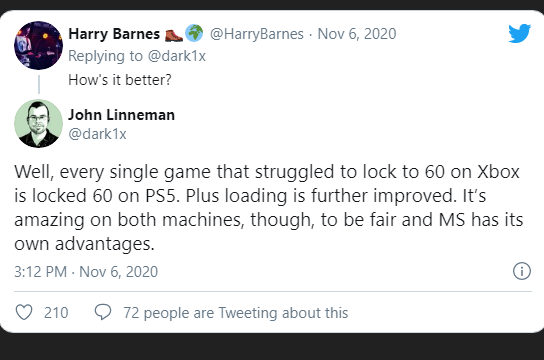The height and width of the screenshot is (360, 544).
Task: Open the @HarryBarnes handle link
Action: (257, 34)
